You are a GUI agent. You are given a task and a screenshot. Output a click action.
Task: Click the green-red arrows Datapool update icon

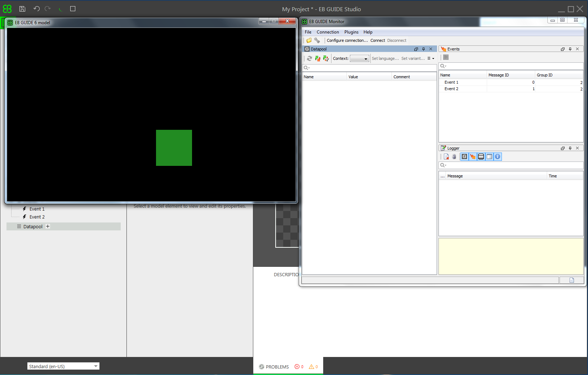click(x=318, y=58)
